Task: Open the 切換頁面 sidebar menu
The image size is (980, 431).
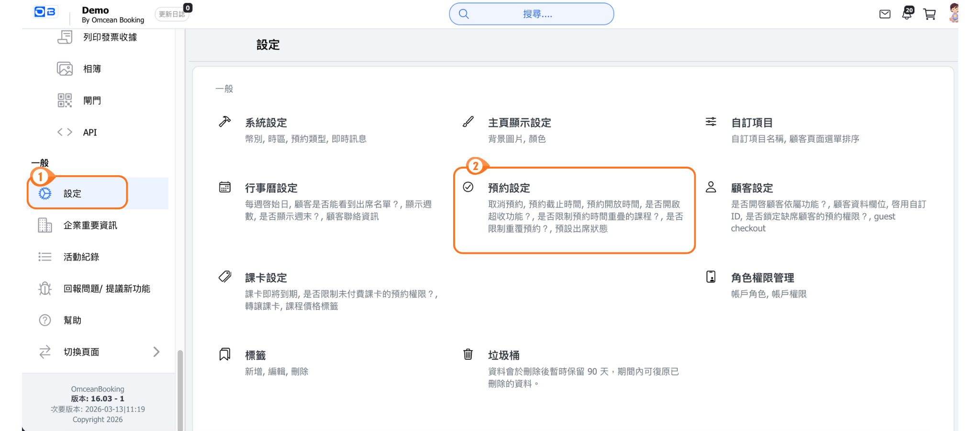Action: (x=81, y=352)
